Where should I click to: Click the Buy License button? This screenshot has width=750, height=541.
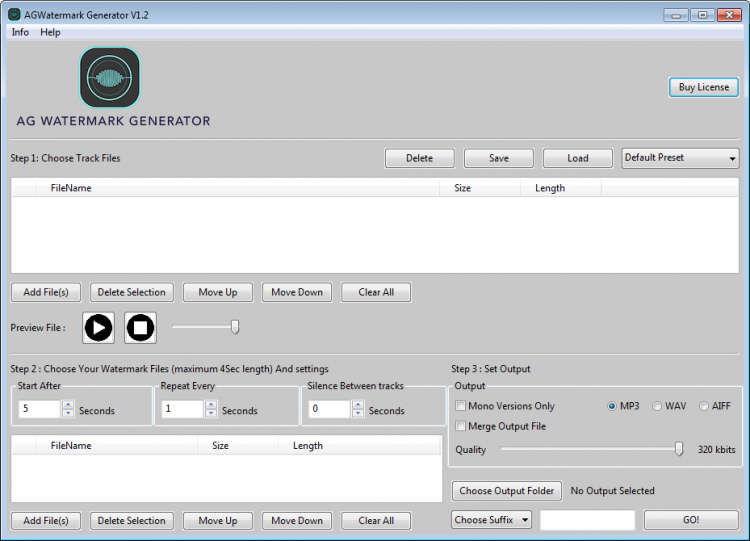(x=704, y=87)
